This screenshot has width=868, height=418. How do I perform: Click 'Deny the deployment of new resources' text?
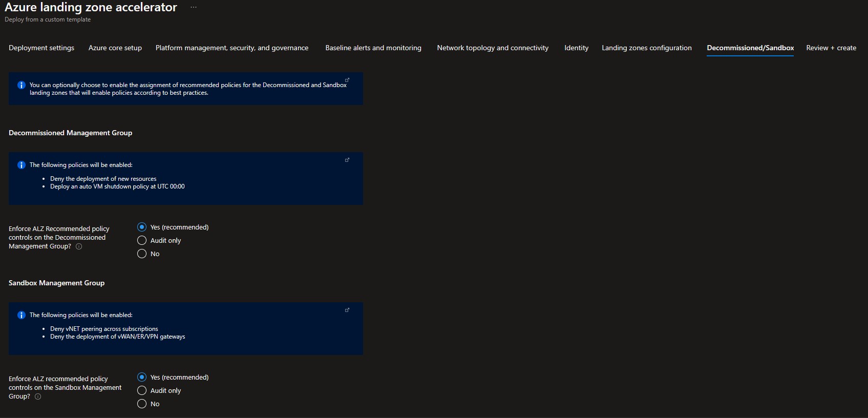click(x=103, y=179)
